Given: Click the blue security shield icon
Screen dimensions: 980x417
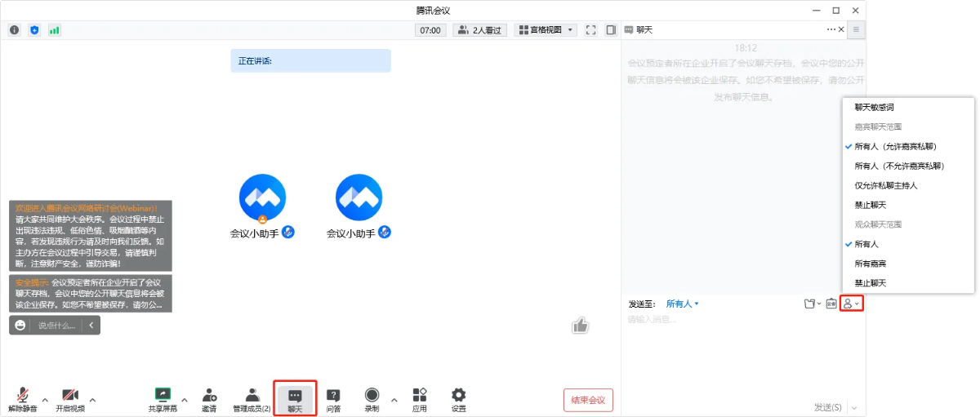Looking at the screenshot, I should 34,30.
